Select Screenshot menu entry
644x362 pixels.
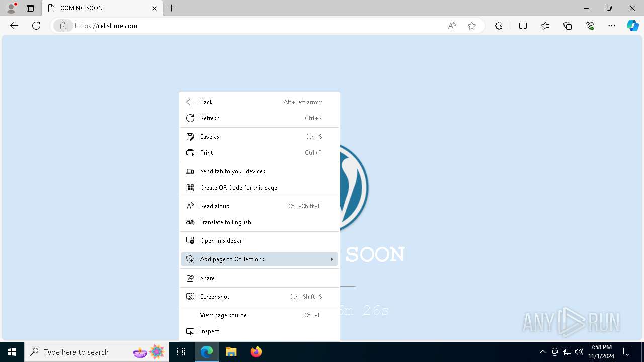(x=260, y=297)
